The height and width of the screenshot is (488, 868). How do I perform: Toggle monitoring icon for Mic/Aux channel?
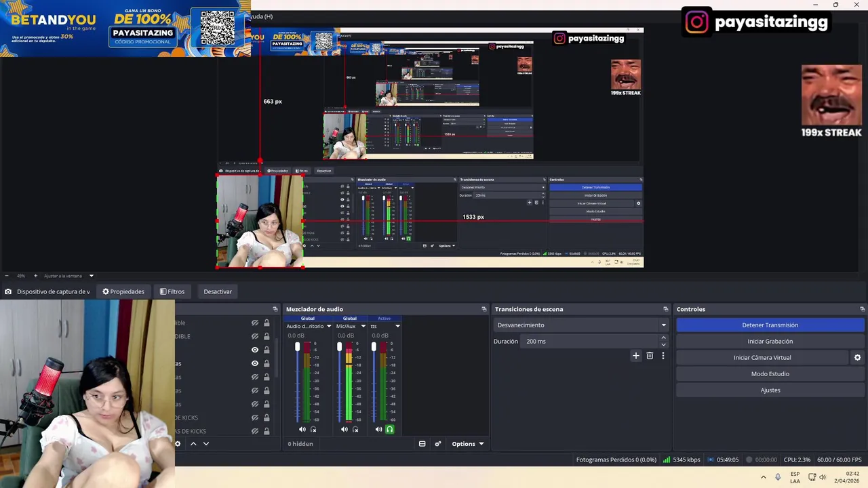point(355,429)
